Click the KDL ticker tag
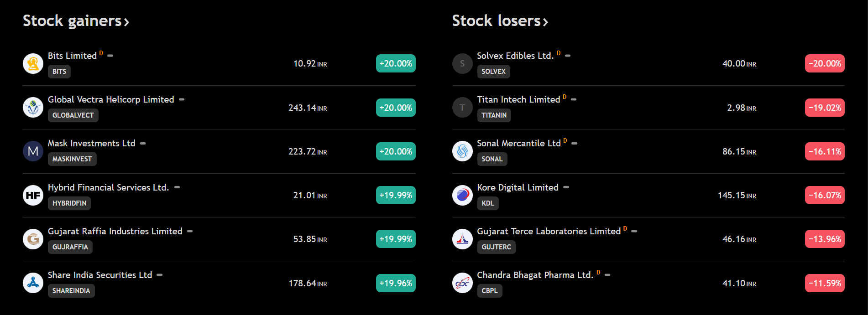This screenshot has height=315, width=868. pyautogui.click(x=487, y=203)
